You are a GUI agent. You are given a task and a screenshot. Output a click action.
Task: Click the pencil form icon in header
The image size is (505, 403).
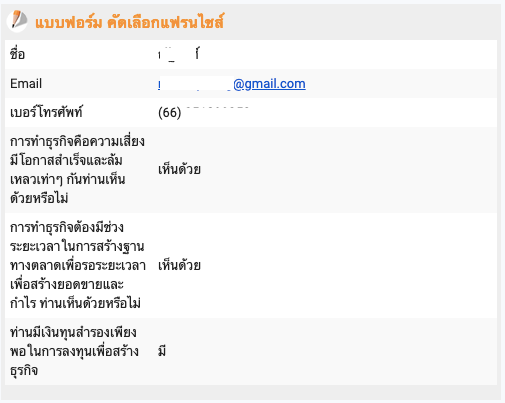(17, 21)
